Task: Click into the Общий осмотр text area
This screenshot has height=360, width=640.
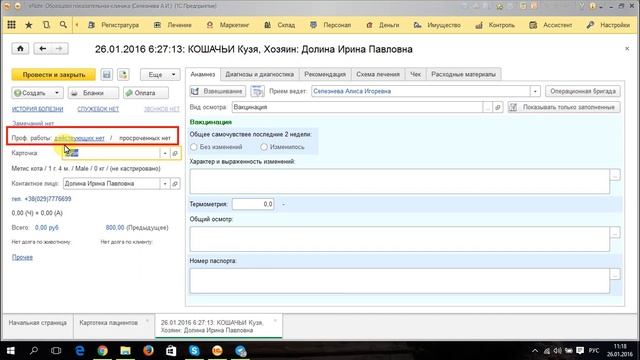Action: [400, 239]
